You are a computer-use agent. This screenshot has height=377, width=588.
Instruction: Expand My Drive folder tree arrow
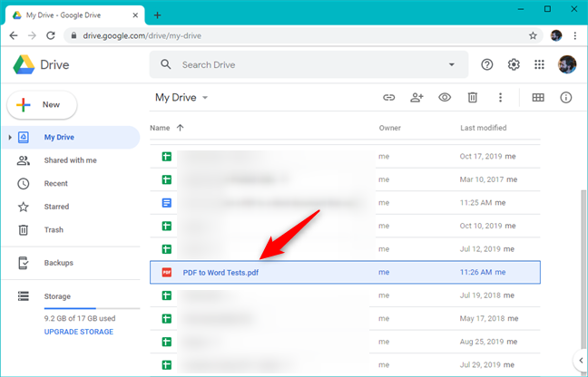tap(10, 138)
